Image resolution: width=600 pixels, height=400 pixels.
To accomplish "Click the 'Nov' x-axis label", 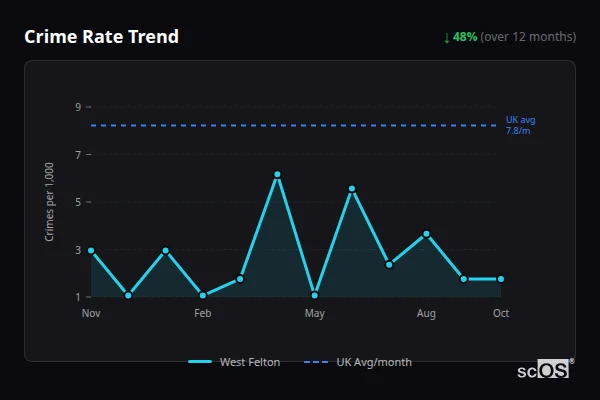I will click(x=91, y=313).
